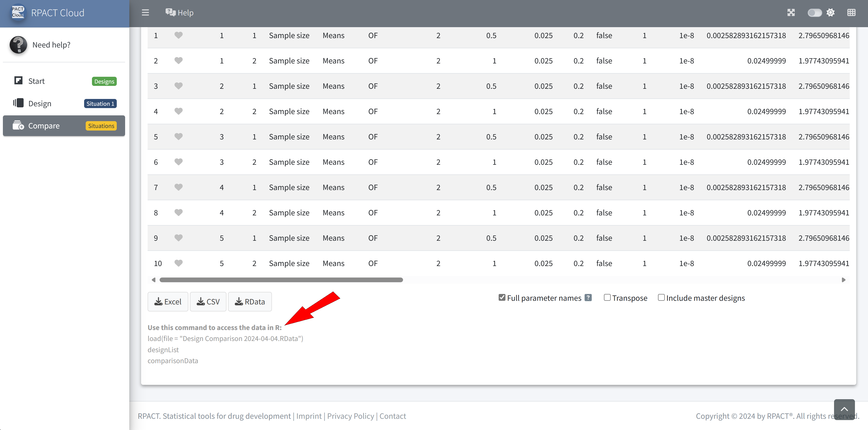The image size is (868, 430).
Task: Click the settings gear icon
Action: pos(831,13)
